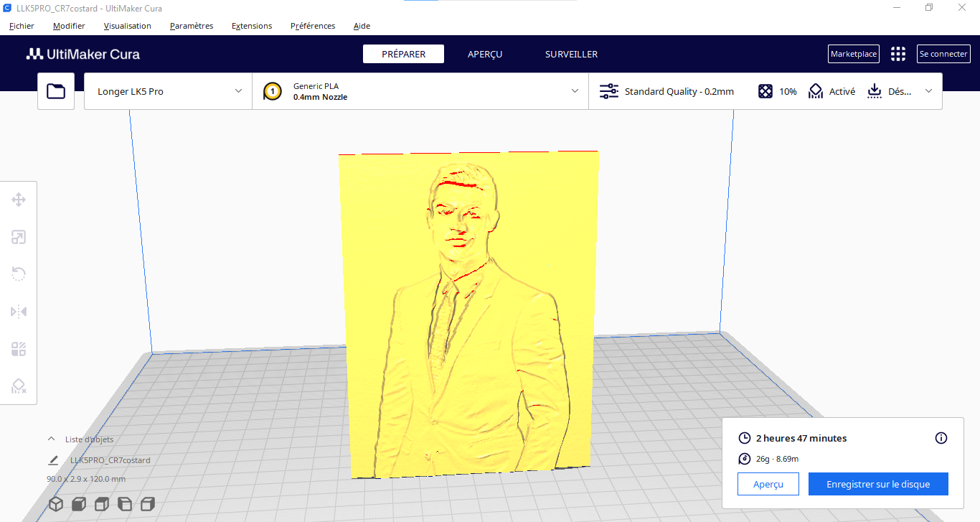Viewport: 980px width, 522px height.
Task: Select the Mirror tool in left toolbar
Action: (x=19, y=312)
